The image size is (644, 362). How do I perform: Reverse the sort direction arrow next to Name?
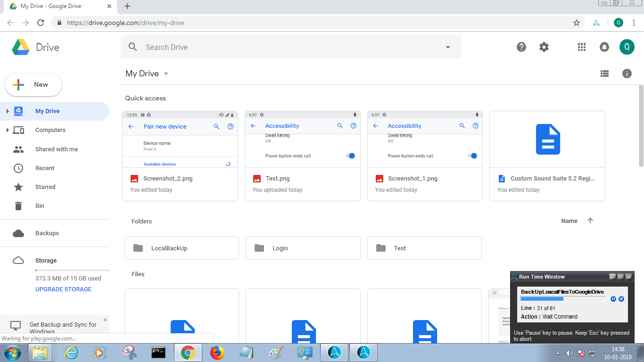coord(590,221)
